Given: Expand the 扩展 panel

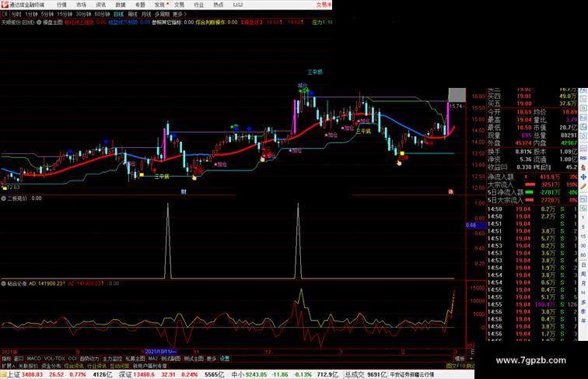Looking at the screenshot, I should point(8,366).
